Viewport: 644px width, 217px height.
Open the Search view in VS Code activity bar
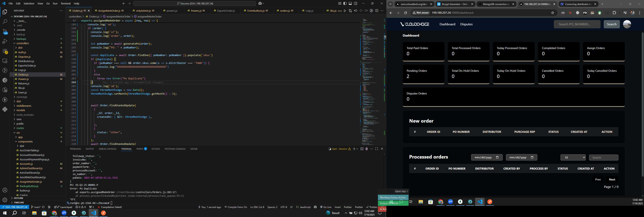point(5,22)
